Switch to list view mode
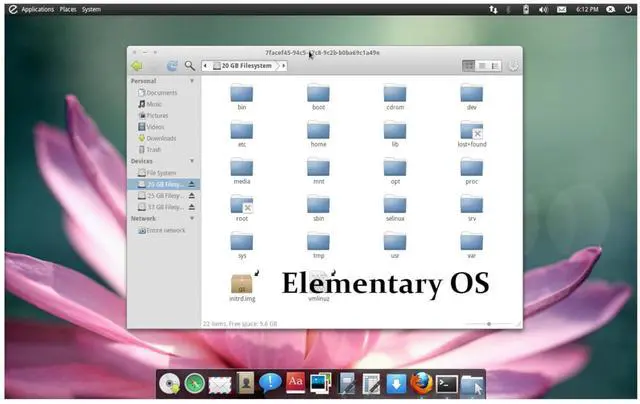The image size is (640, 404). (482, 66)
